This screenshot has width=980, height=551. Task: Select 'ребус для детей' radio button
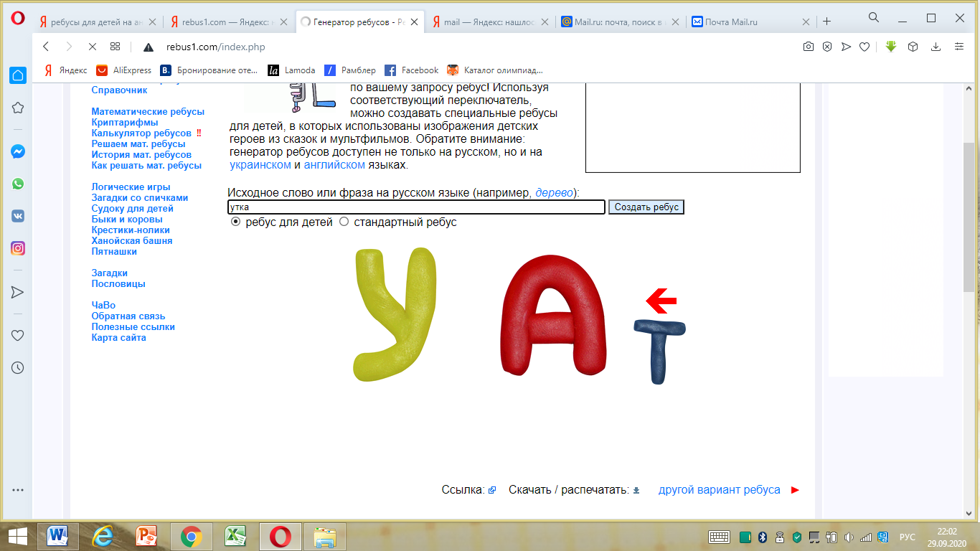(235, 222)
